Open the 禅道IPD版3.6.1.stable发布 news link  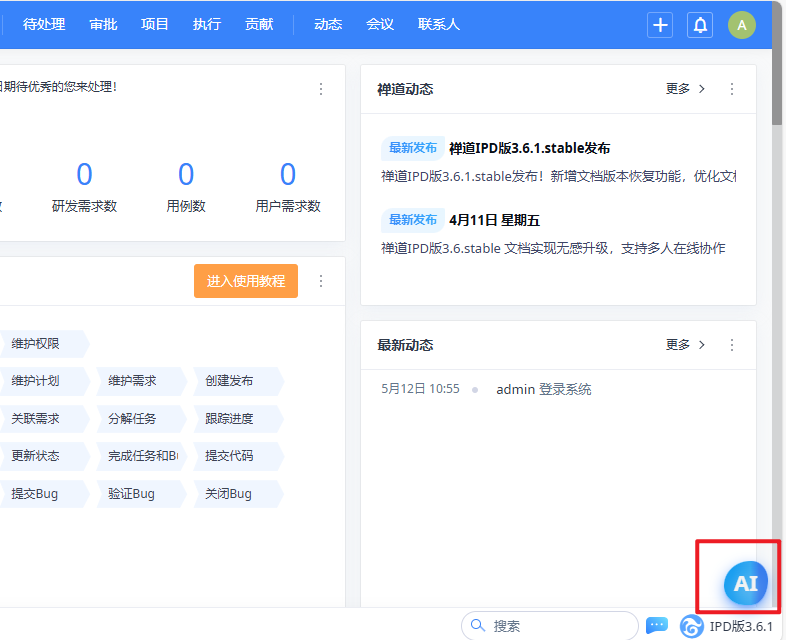(529, 148)
